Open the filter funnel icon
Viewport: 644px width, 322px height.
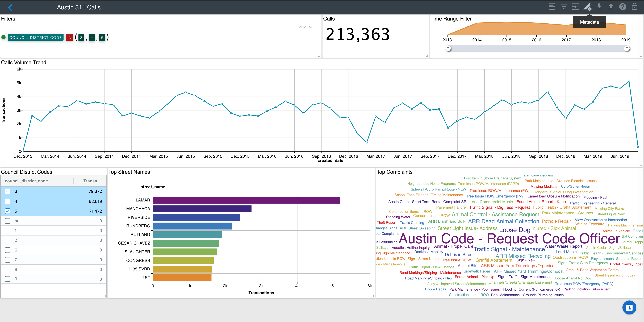pos(563,7)
